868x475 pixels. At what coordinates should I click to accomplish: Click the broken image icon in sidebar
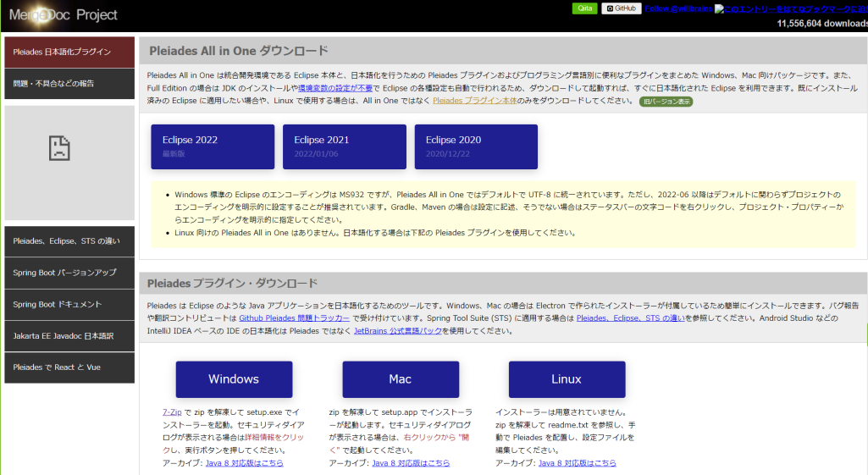point(59,148)
